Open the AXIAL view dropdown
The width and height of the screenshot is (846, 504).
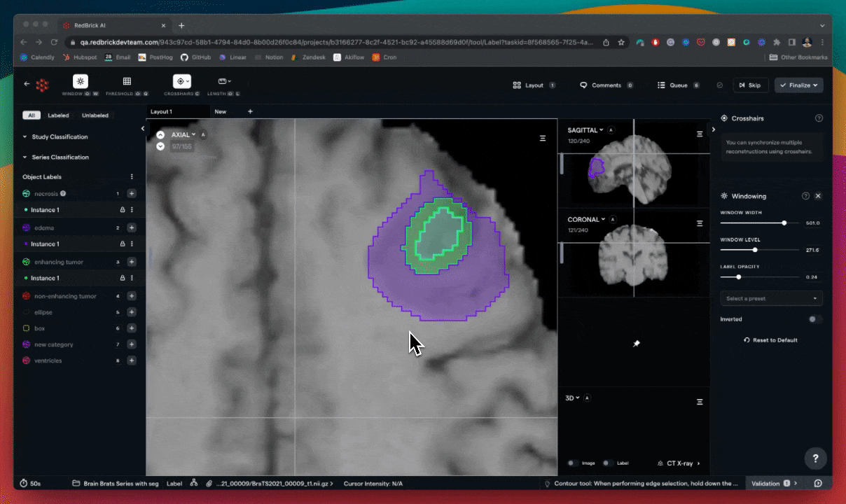tap(183, 134)
